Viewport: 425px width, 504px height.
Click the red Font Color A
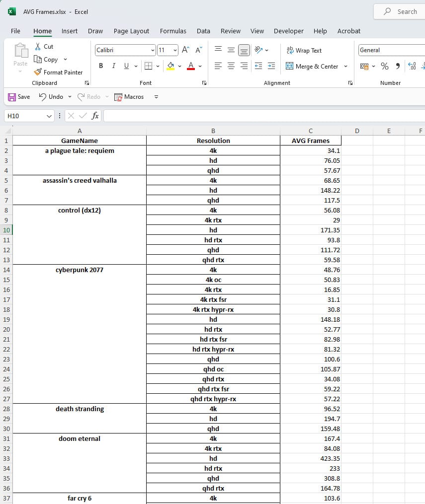(x=191, y=66)
